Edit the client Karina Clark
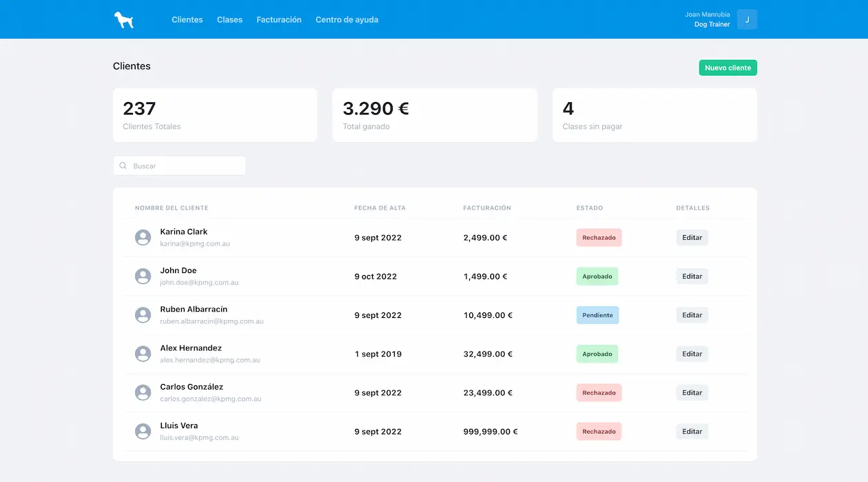Viewport: 868px width, 482px height. coord(692,237)
